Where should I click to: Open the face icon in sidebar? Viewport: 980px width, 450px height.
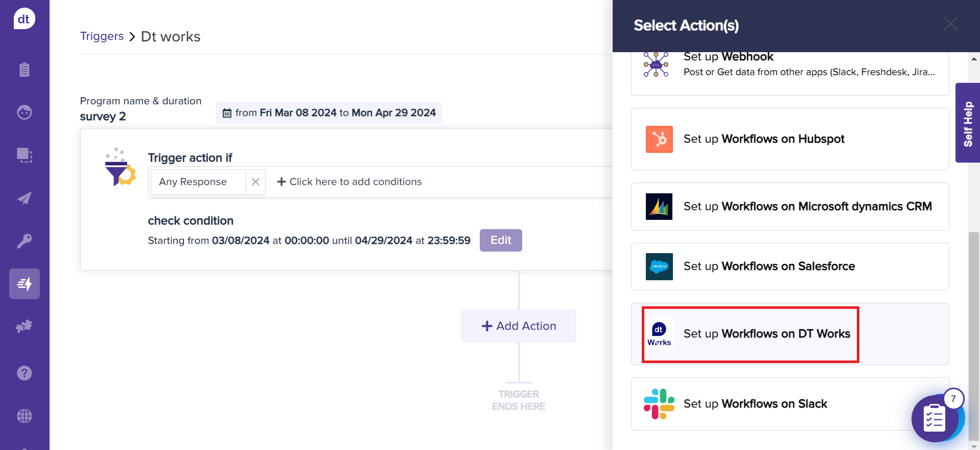24,112
